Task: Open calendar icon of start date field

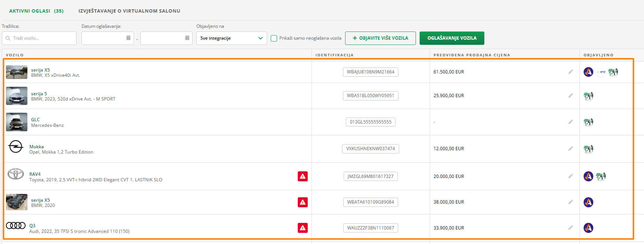Action: [x=128, y=38]
